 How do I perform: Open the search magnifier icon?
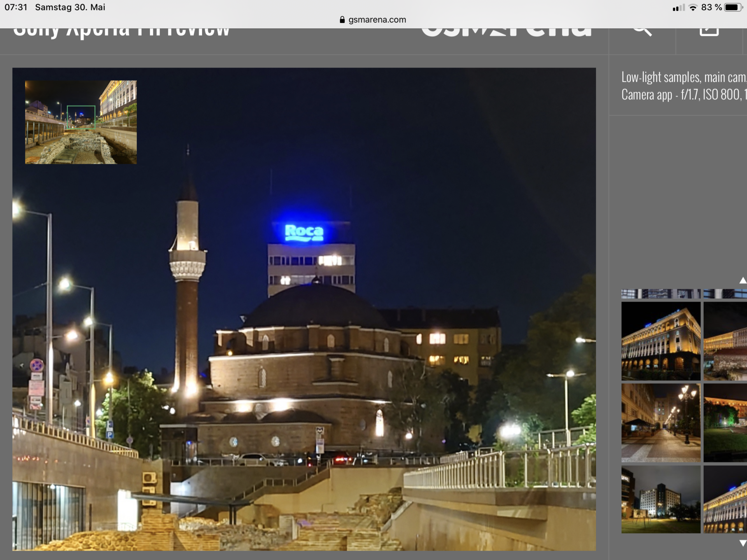642,32
